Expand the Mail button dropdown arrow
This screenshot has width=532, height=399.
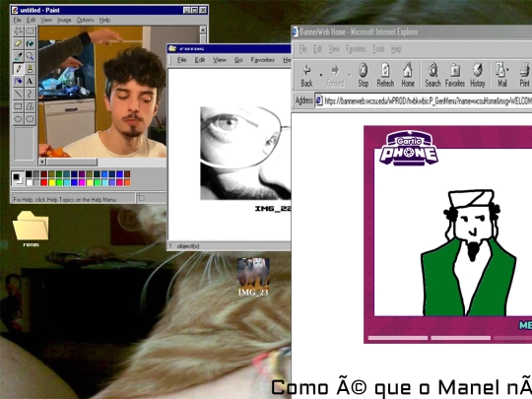[x=508, y=70]
